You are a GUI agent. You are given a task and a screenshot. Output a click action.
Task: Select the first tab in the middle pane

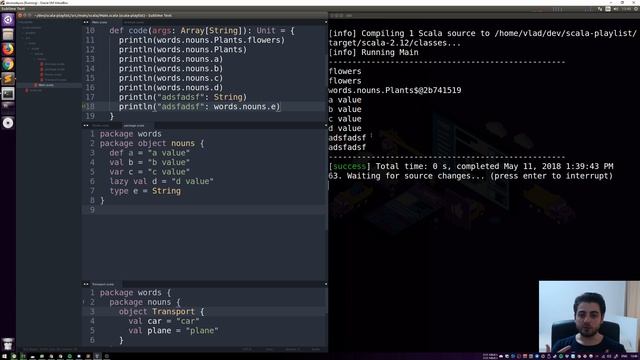pos(100,125)
